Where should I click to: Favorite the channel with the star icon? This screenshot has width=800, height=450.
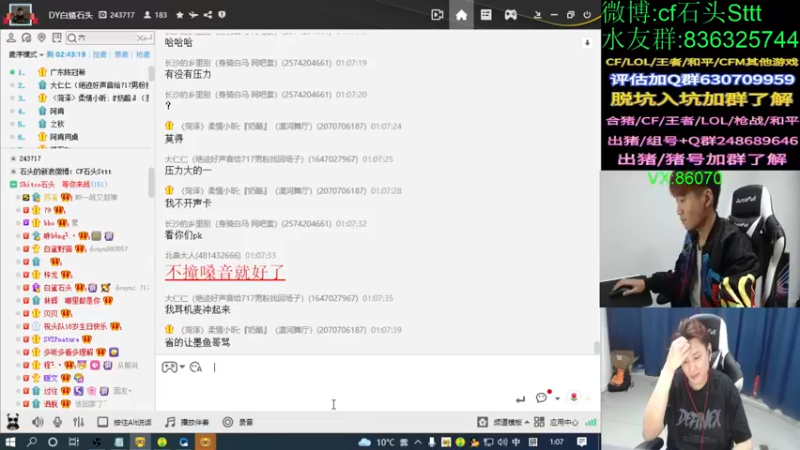pos(180,15)
